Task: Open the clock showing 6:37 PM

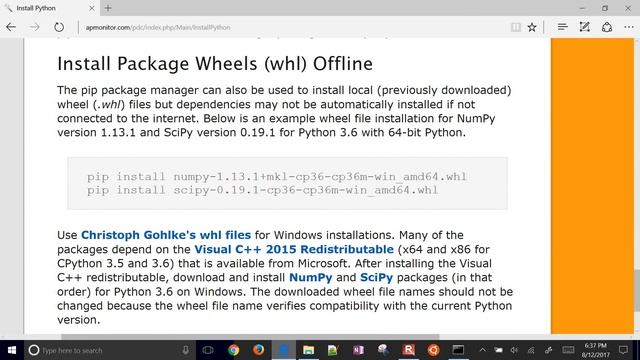Action: click(596, 350)
